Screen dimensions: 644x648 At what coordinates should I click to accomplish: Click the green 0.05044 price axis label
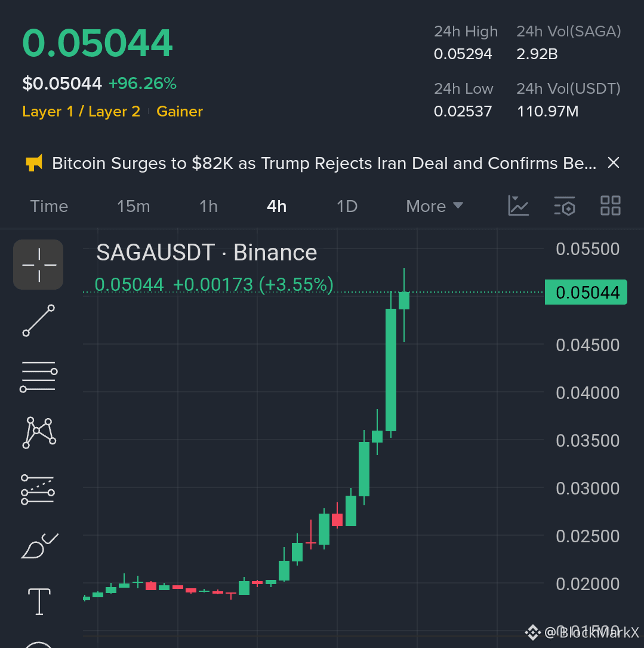[586, 292]
